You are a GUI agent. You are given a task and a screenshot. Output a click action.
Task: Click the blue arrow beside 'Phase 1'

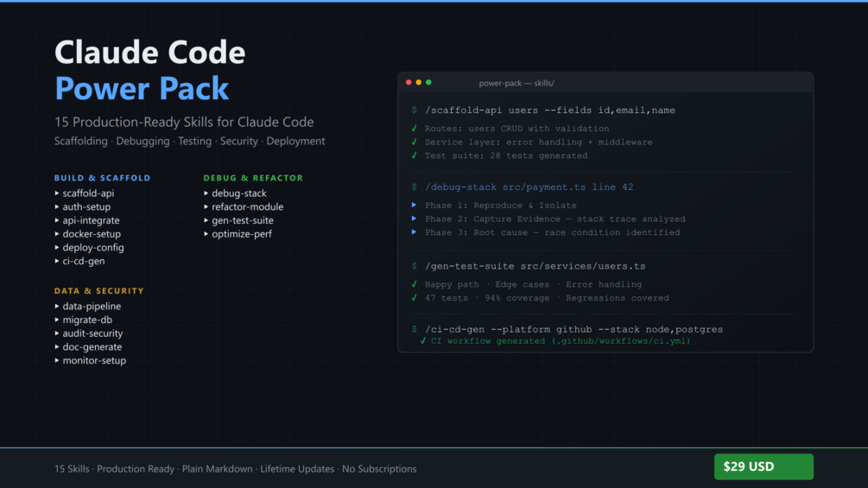pyautogui.click(x=414, y=205)
